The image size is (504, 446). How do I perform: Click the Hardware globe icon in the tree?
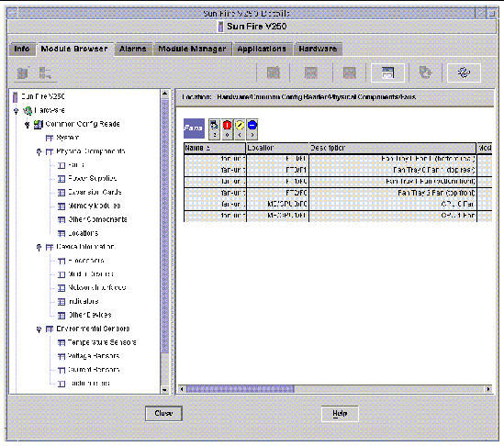click(28, 110)
